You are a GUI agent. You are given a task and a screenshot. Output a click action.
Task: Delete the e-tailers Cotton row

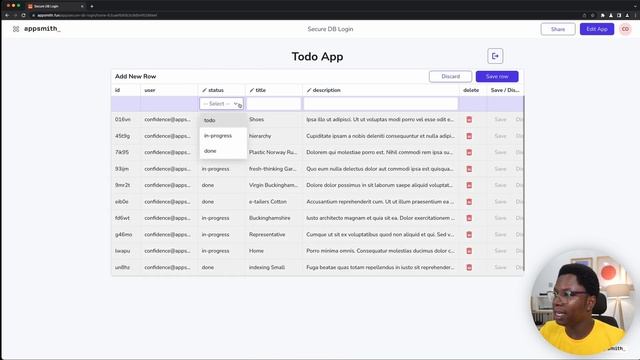tap(469, 202)
